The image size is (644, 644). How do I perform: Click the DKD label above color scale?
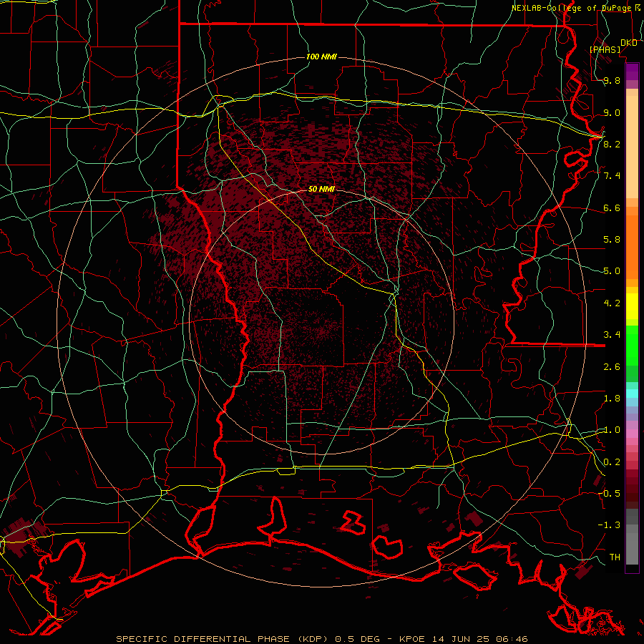[628, 43]
